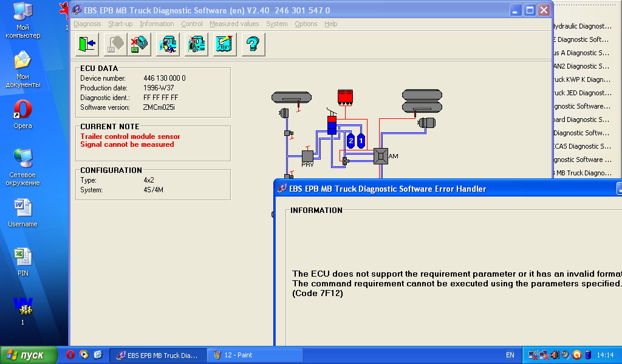Open the Measured values menu

(234, 24)
